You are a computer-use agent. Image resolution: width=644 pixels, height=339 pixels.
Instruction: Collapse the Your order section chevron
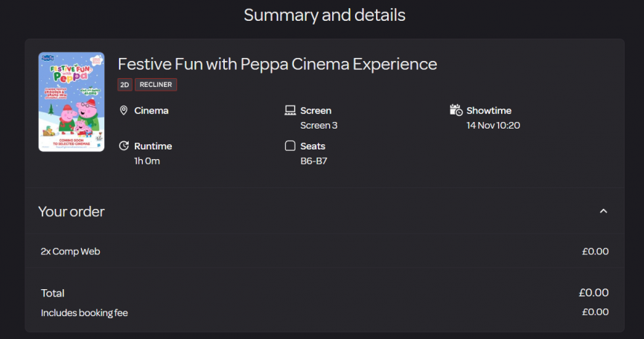click(603, 211)
